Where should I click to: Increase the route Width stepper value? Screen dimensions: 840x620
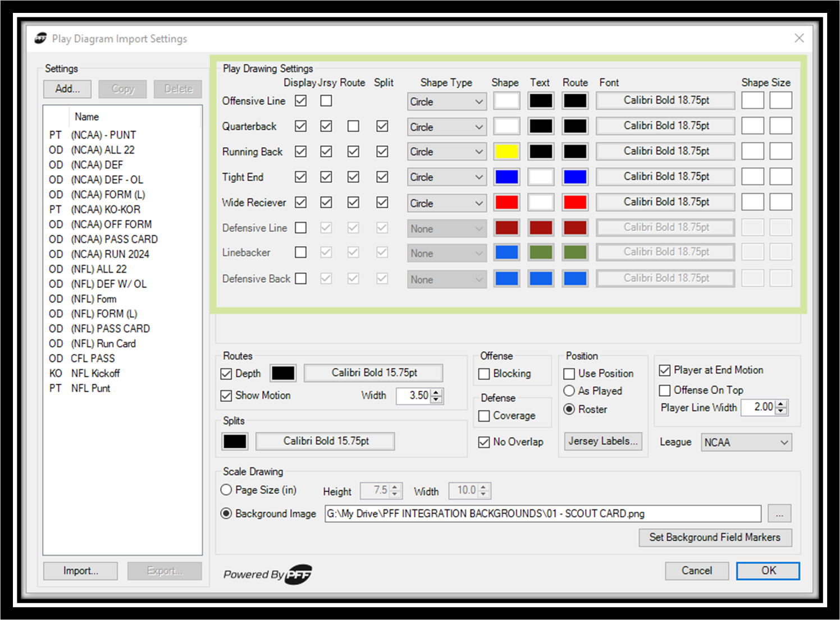click(x=437, y=392)
